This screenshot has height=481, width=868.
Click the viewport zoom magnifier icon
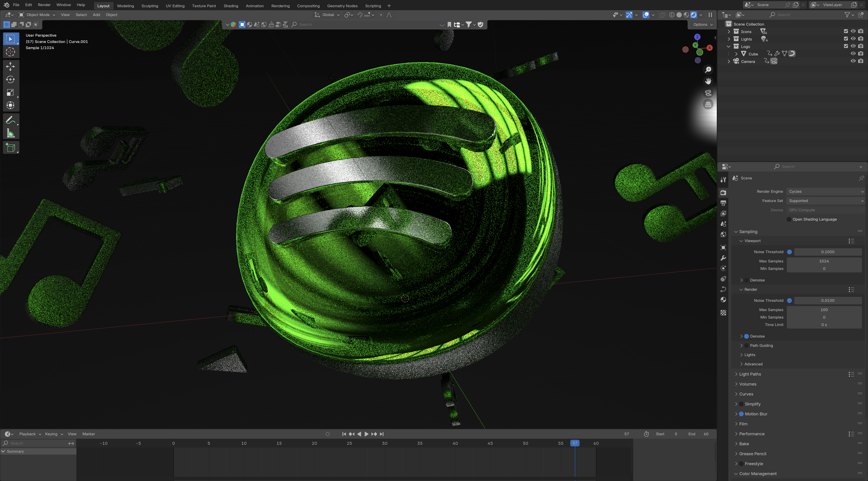click(708, 69)
